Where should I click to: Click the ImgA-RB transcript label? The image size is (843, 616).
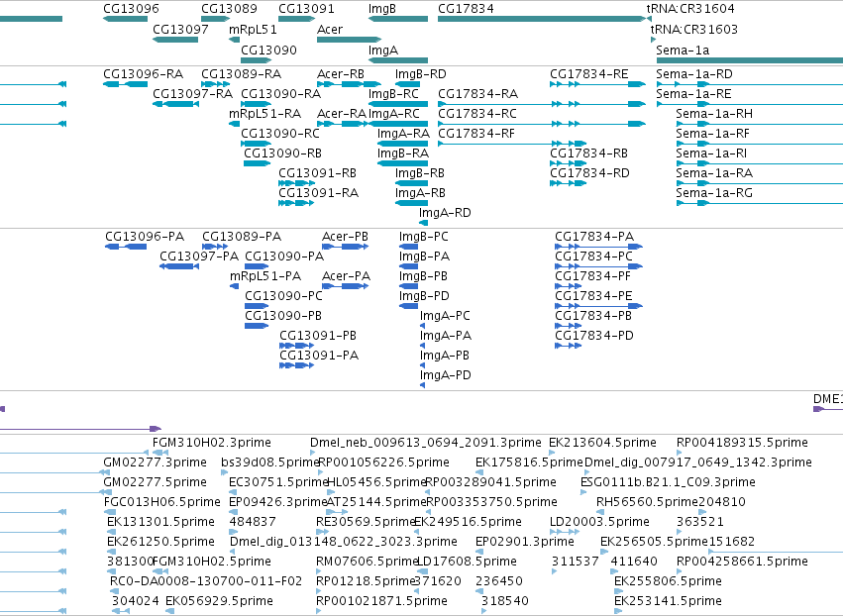[x=420, y=193]
